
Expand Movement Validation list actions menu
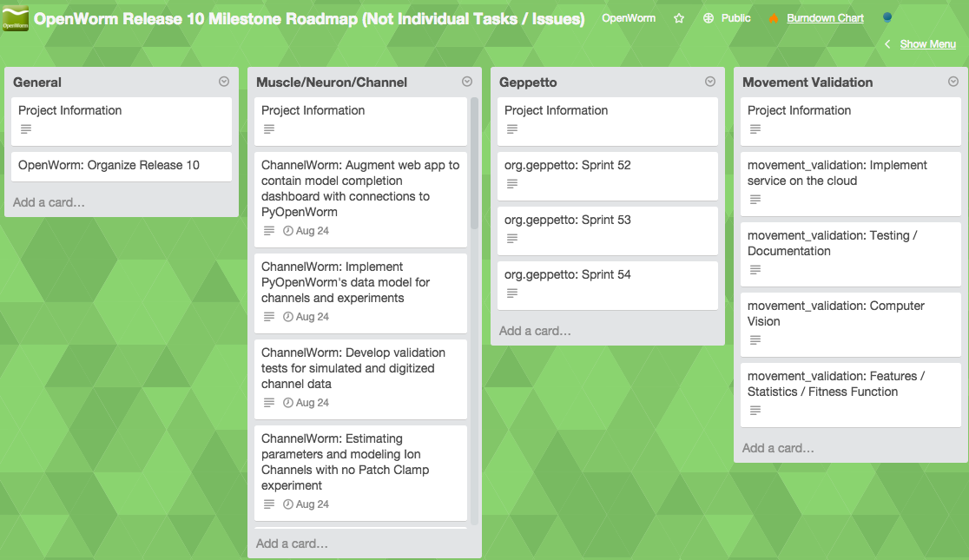click(x=953, y=82)
